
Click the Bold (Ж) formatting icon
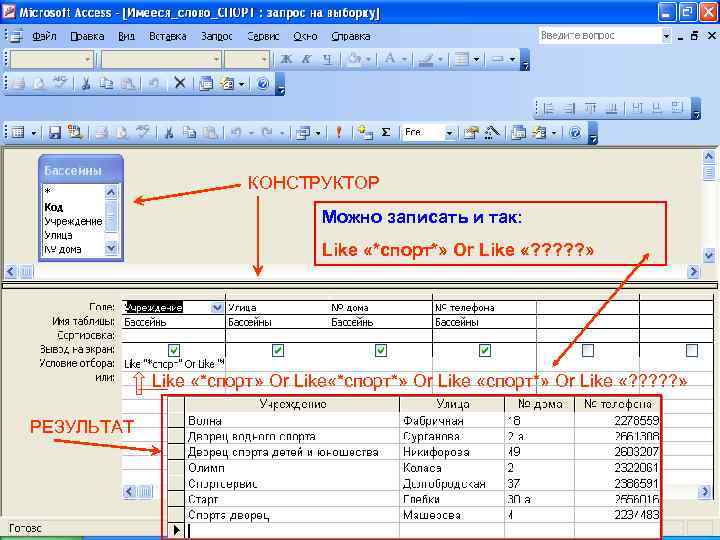pos(286,59)
